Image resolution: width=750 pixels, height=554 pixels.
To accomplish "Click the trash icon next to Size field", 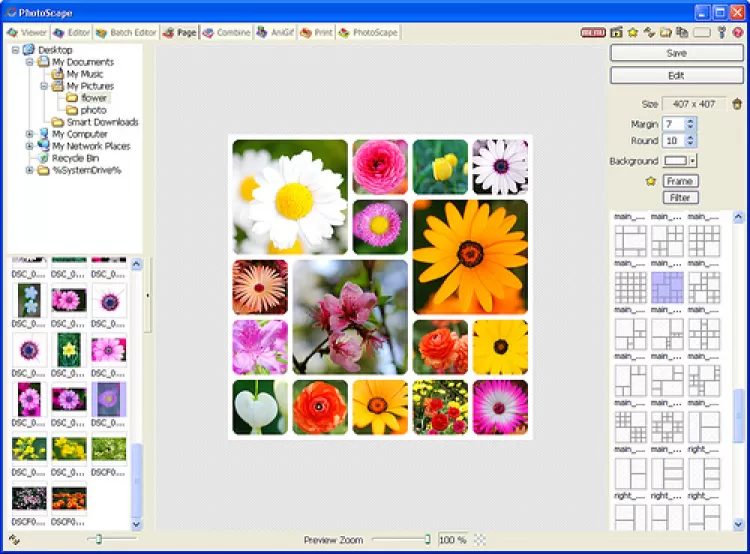I will click(737, 104).
